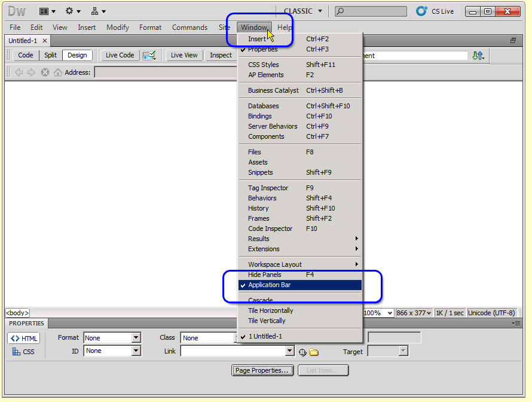Switch to Design view
This screenshot has height=402, width=532.
click(77, 55)
